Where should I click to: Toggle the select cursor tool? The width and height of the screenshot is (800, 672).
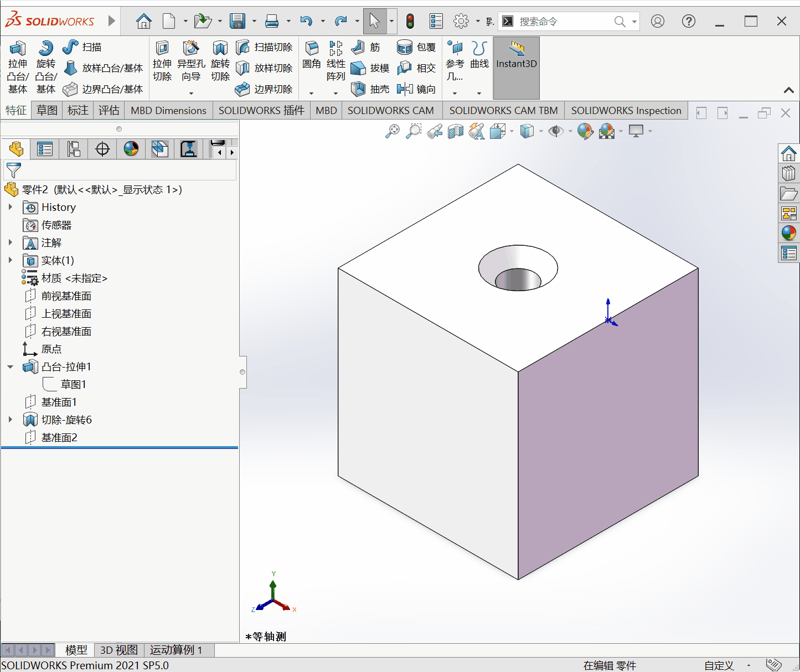coord(375,22)
